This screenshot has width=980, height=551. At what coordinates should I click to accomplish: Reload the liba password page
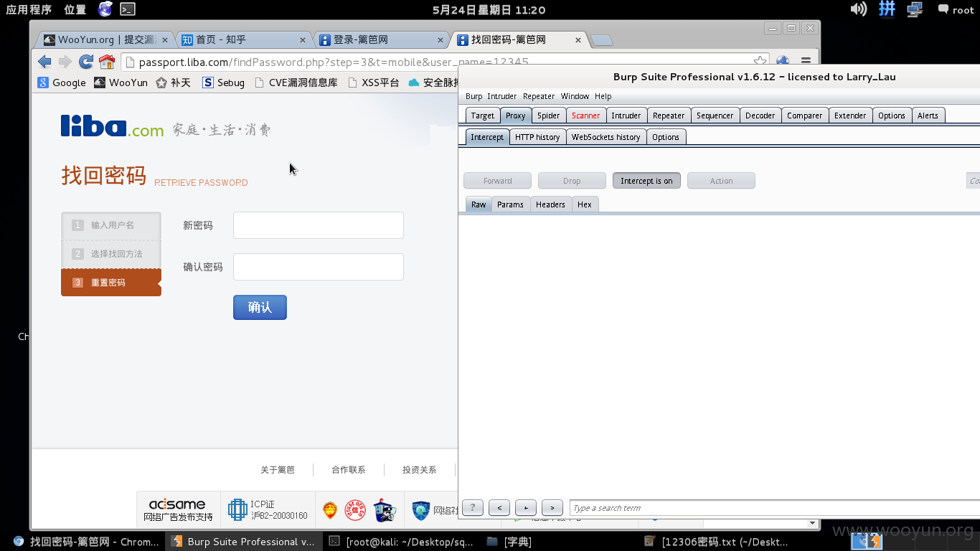click(86, 62)
